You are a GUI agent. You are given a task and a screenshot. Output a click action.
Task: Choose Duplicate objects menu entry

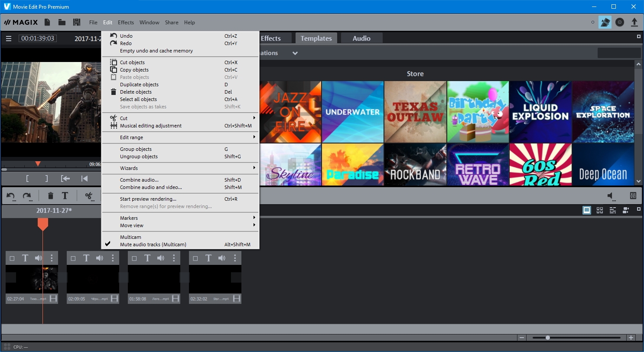tap(180, 85)
